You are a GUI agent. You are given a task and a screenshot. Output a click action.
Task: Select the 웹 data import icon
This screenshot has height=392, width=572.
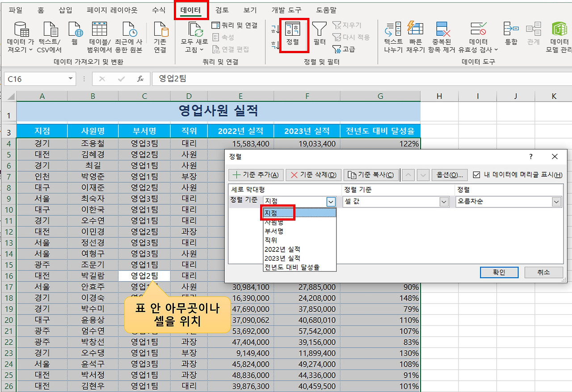pos(75,35)
